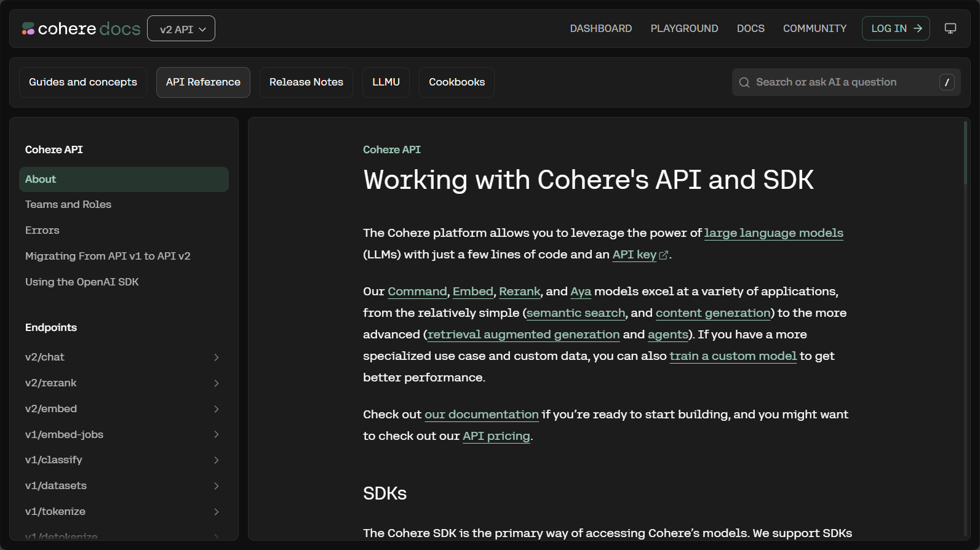Viewport: 980px width, 550px height.
Task: Expand the v2/rerank endpoint chevron
Action: pyautogui.click(x=217, y=383)
